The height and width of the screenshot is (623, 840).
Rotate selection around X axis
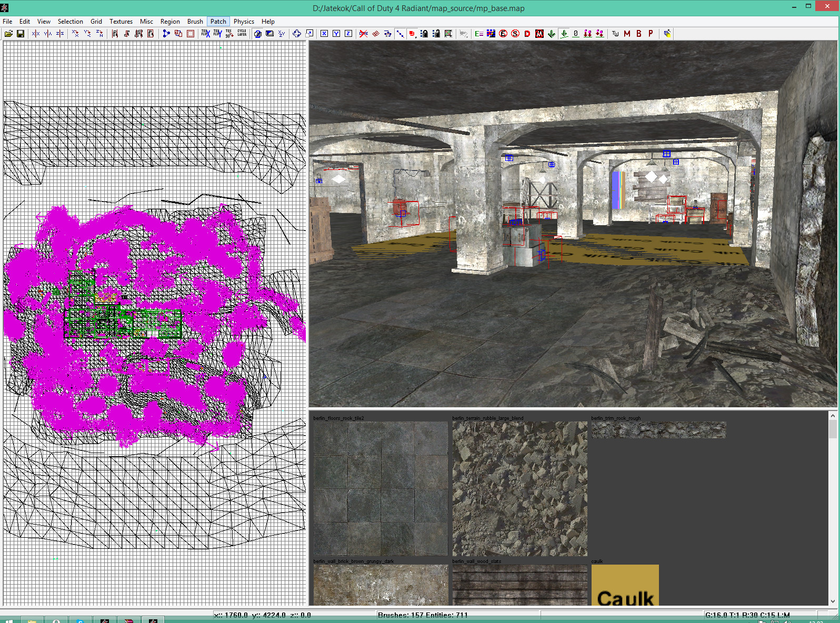[75, 34]
